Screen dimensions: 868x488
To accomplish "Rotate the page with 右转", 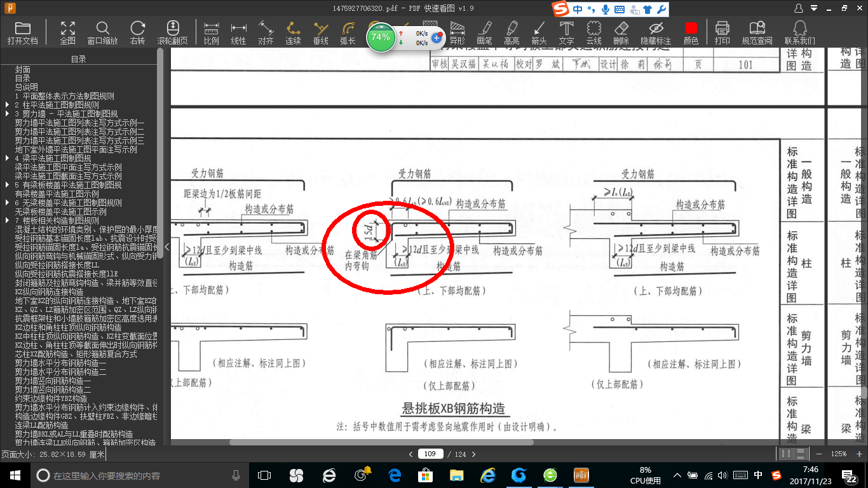I will coord(137,33).
